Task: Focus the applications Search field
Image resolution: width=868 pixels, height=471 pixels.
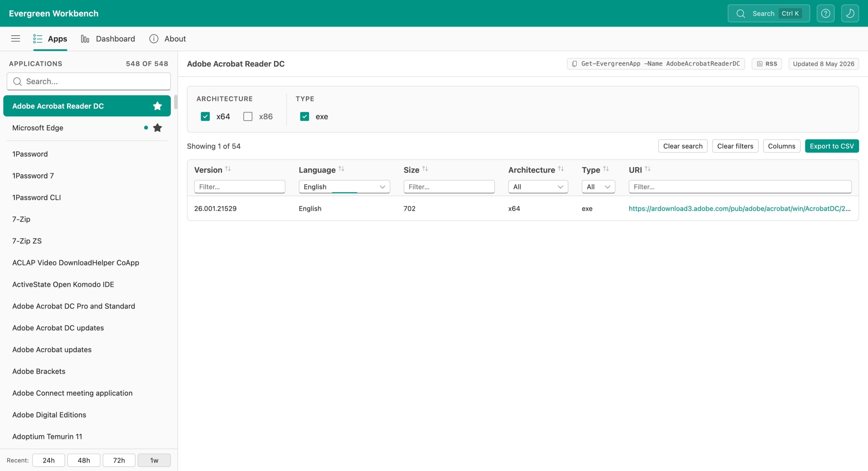Action: pos(89,81)
